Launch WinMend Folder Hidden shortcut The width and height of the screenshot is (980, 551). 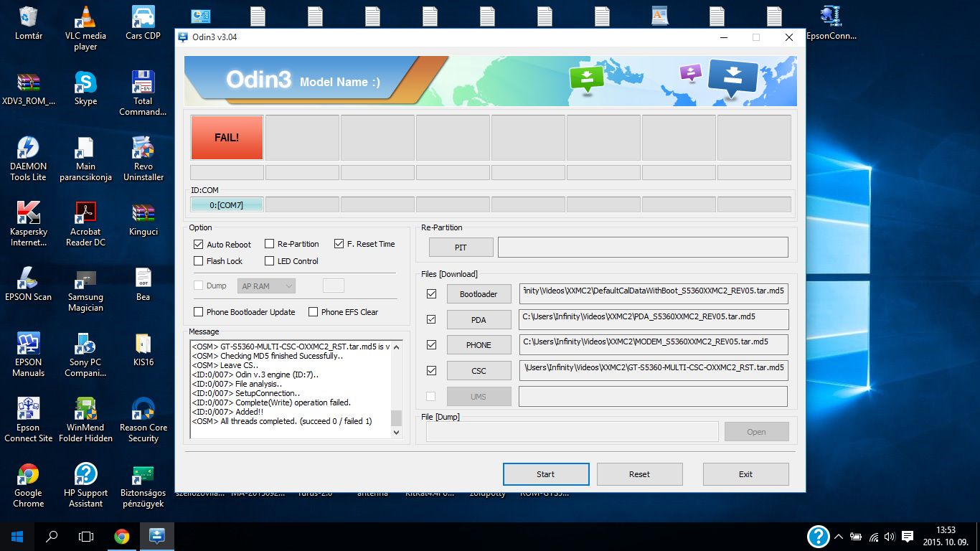click(85, 420)
